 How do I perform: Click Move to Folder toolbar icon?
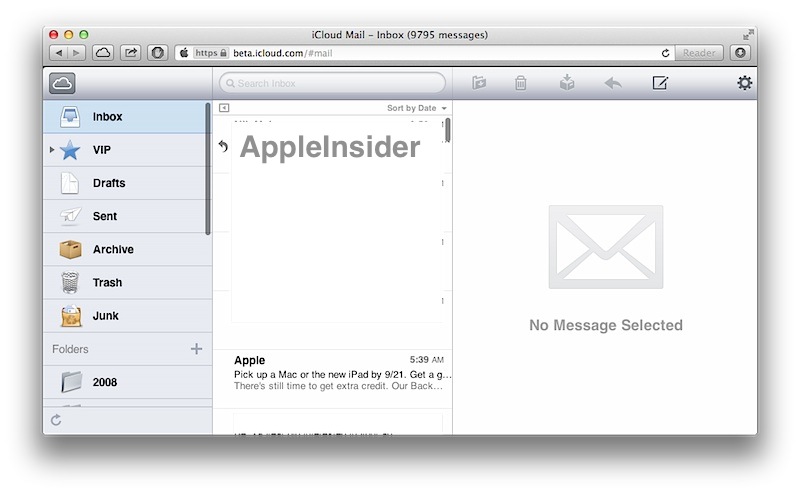479,83
